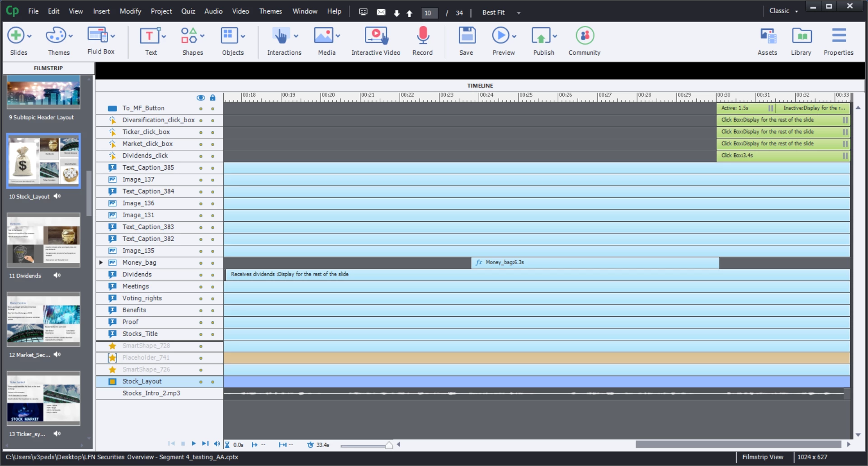868x466 pixels.
Task: Go to next slide with down arrow
Action: point(396,13)
